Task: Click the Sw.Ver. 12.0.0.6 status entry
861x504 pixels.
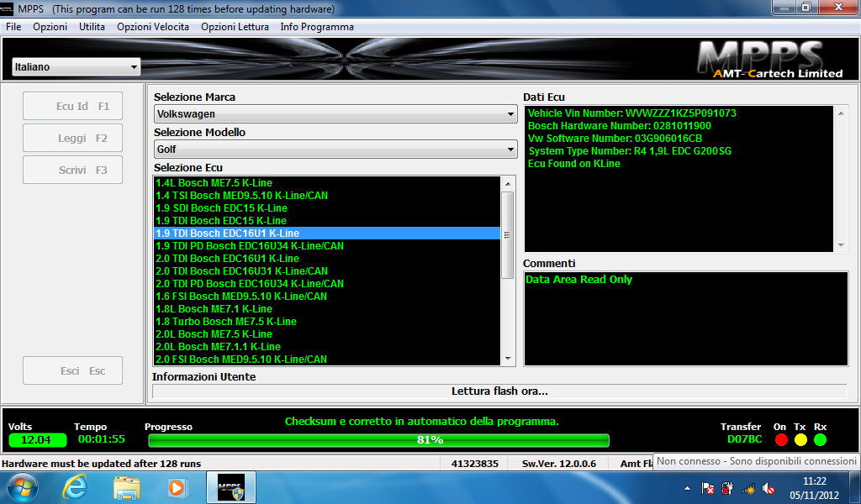Action: coord(558,464)
